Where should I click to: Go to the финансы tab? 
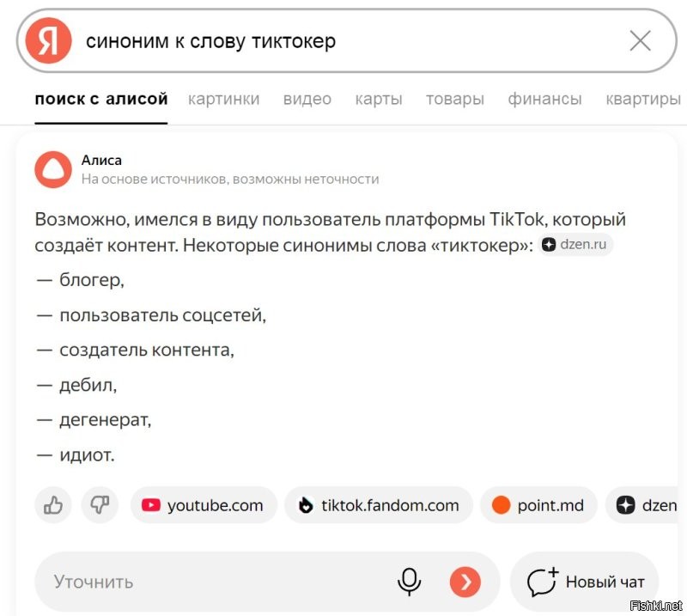click(x=544, y=99)
